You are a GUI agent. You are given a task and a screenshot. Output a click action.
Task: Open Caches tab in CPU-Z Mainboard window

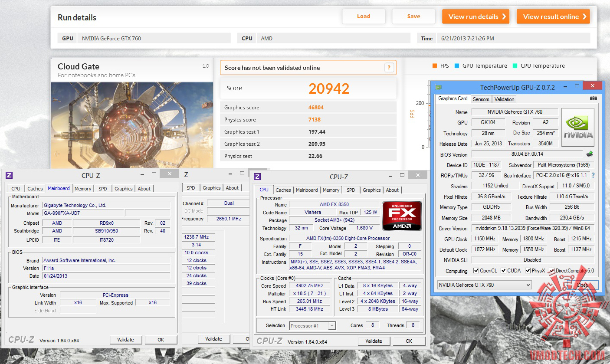(35, 189)
